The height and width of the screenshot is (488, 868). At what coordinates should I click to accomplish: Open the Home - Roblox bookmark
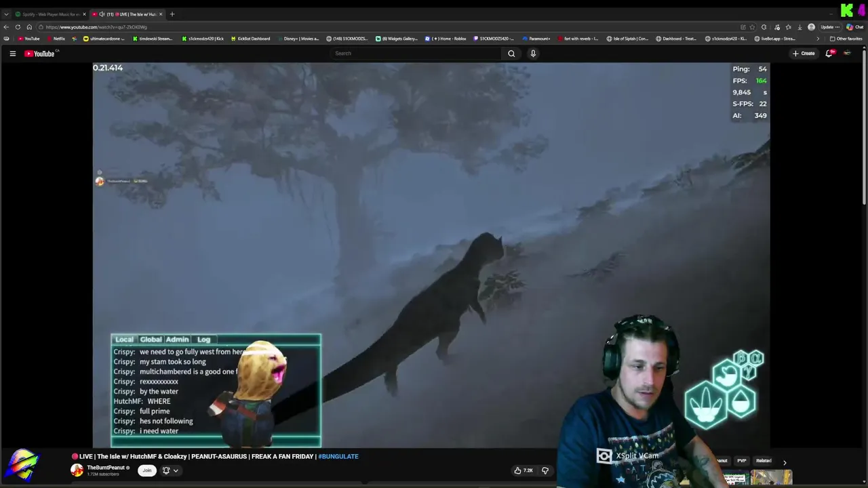coord(446,39)
